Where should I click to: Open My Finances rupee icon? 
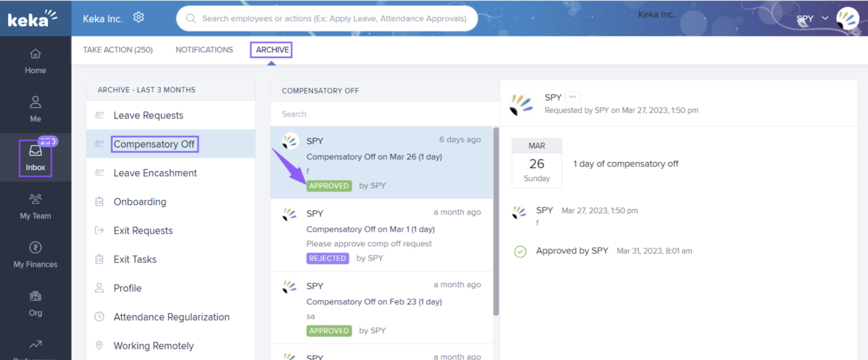[35, 248]
